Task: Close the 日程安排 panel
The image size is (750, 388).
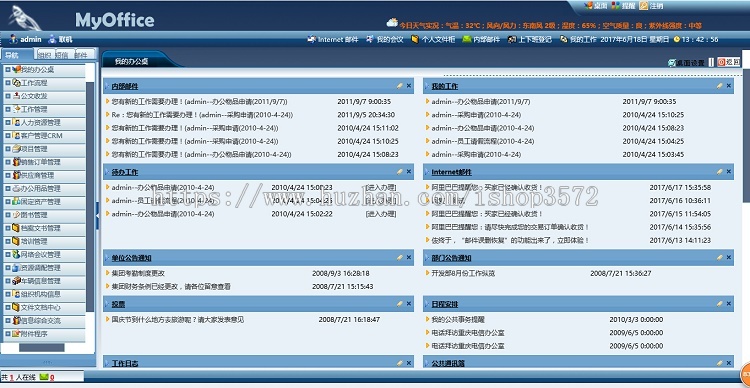Action: [729, 303]
